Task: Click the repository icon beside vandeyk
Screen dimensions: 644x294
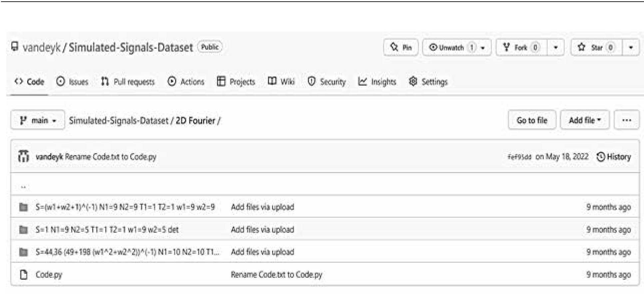Action: tap(14, 47)
